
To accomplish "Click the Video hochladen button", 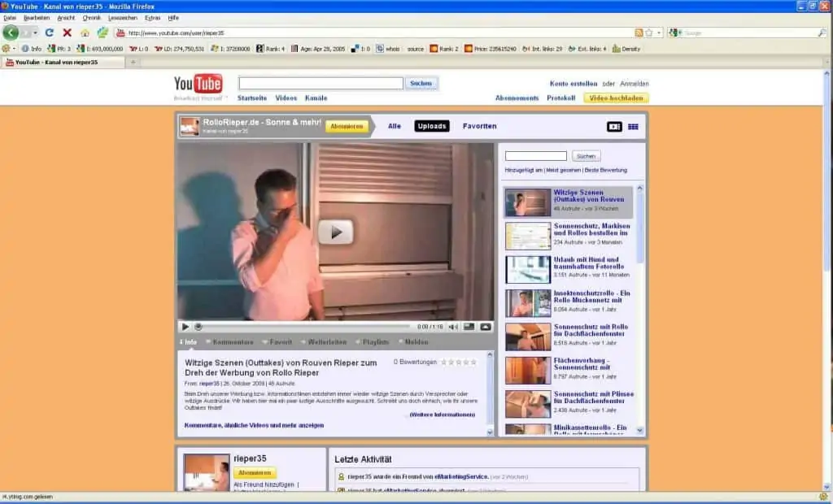I will pos(616,98).
